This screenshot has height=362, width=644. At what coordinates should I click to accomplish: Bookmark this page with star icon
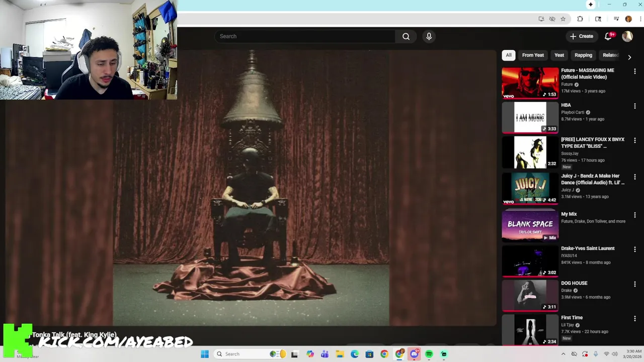click(x=563, y=19)
